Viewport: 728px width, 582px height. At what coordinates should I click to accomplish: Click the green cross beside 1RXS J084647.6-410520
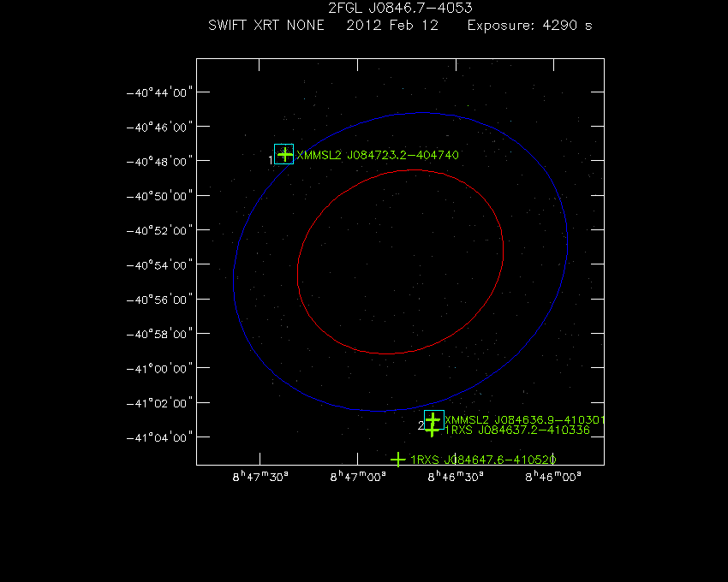pyautogui.click(x=398, y=460)
